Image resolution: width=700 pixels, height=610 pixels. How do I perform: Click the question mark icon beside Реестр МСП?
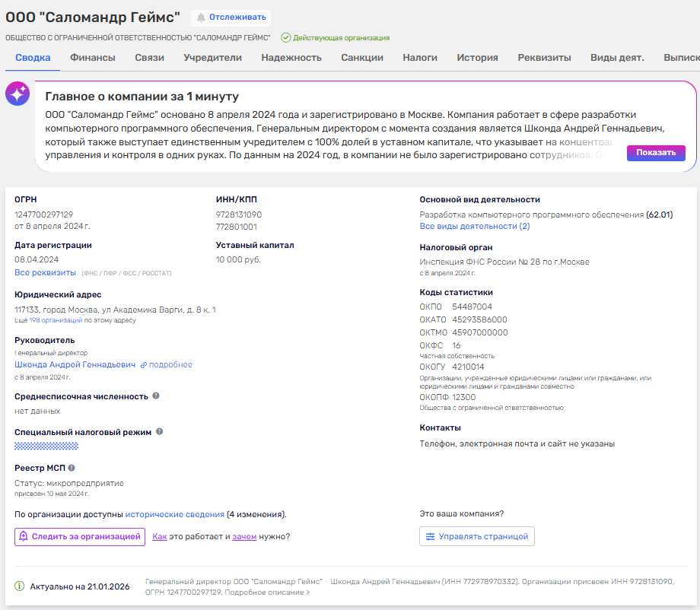coord(72,468)
